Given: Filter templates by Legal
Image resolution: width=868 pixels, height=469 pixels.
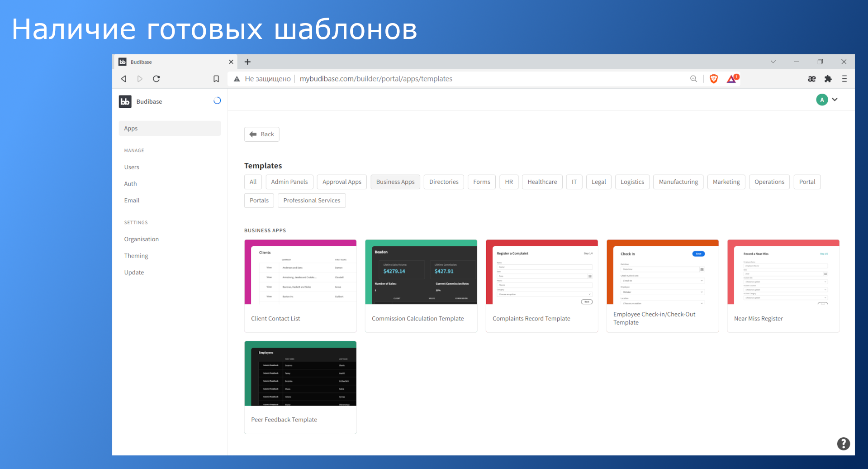Looking at the screenshot, I should (599, 182).
